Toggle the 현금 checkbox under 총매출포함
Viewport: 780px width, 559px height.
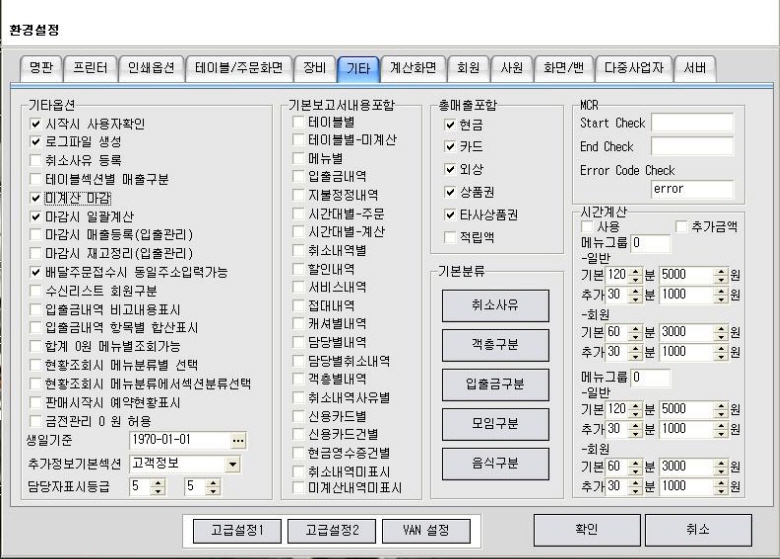point(449,124)
